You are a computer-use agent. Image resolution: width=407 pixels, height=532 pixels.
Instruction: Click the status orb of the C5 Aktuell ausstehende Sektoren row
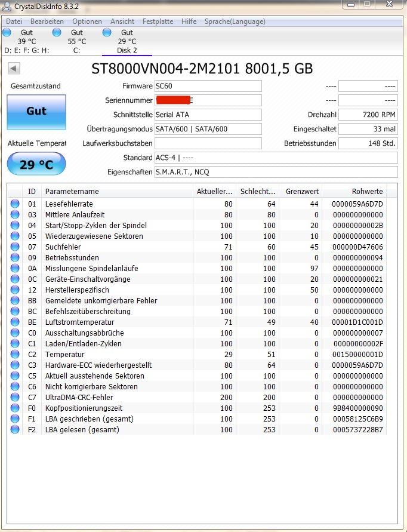click(x=15, y=376)
